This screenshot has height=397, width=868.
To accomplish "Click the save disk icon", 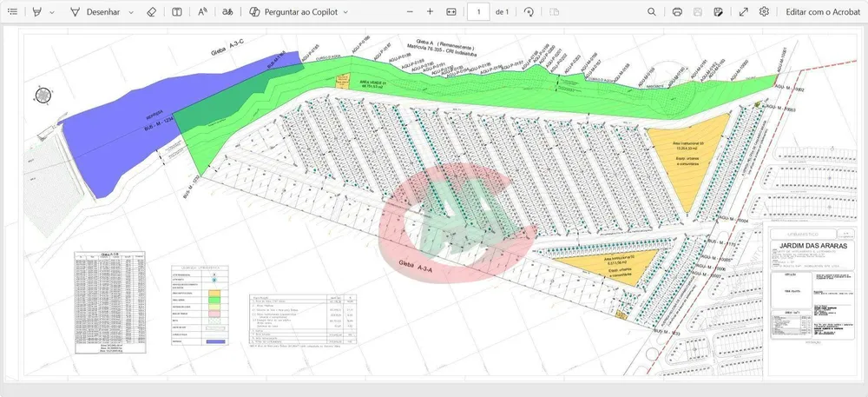I will [698, 11].
